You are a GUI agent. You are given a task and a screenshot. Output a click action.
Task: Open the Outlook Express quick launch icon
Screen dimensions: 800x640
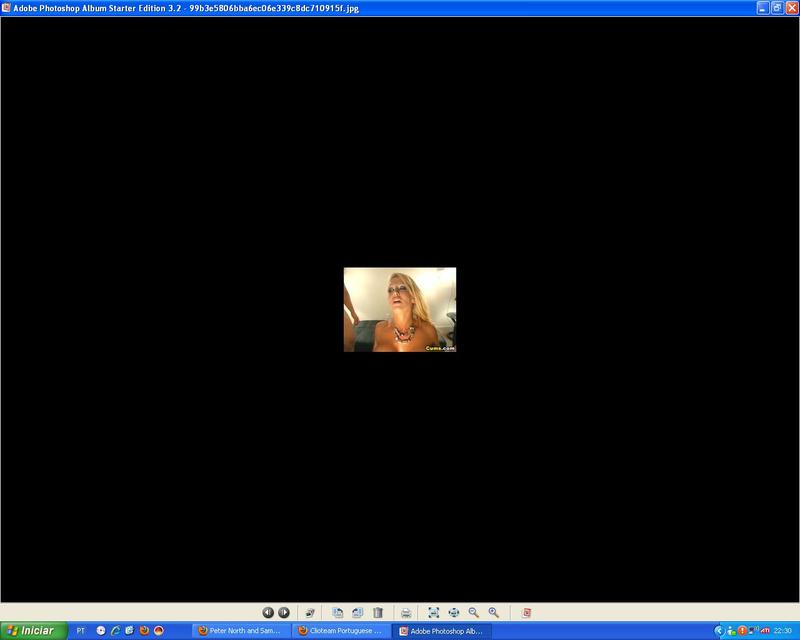[x=130, y=631]
